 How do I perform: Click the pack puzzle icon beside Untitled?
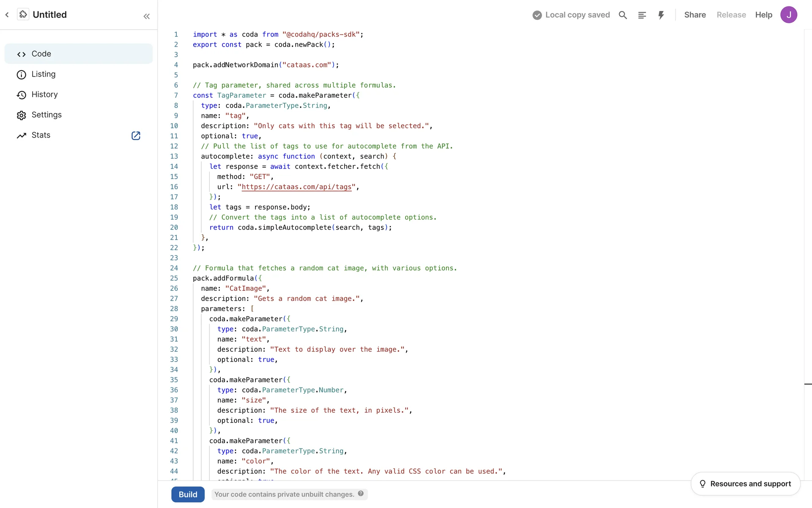click(23, 14)
